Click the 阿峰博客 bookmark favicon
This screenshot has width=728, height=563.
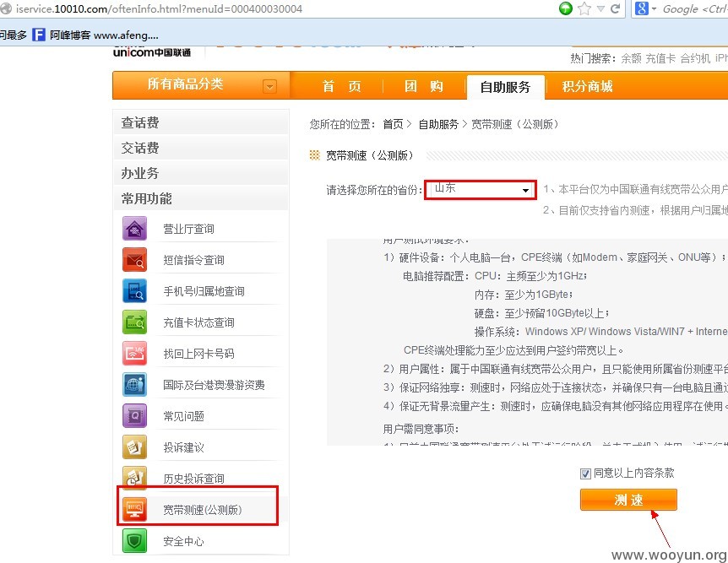[x=39, y=35]
